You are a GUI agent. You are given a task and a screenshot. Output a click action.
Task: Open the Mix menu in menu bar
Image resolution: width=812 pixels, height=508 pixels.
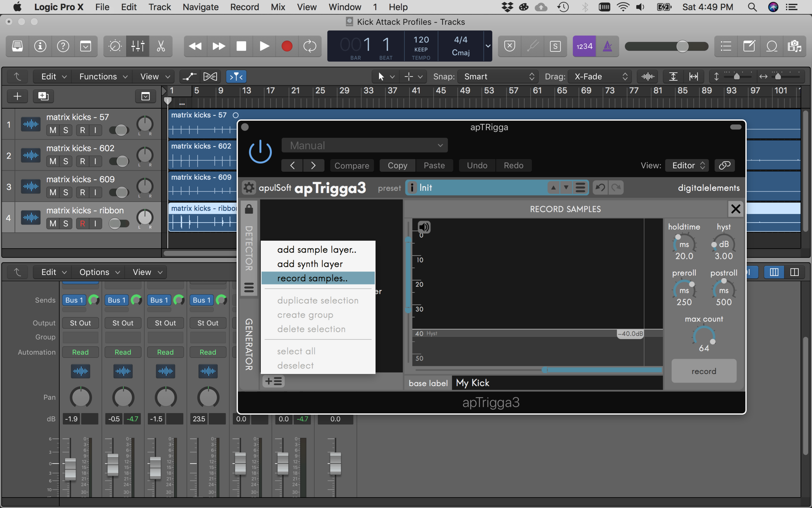point(278,7)
